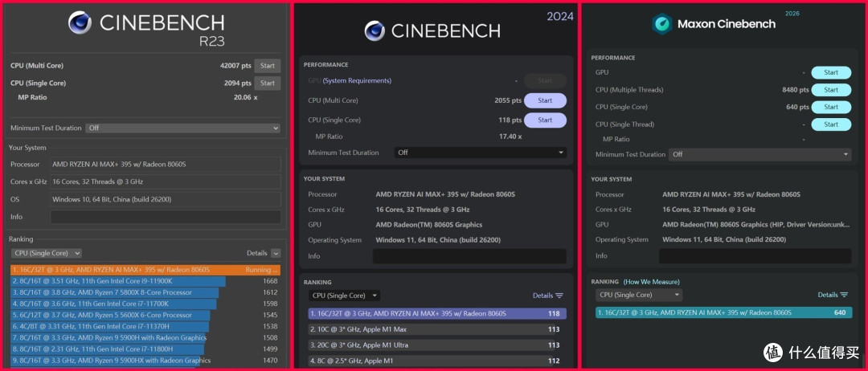This screenshot has height=371, width=868.
Task: Open the CPU (Single Core) ranking dropdown in R23
Action: click(x=47, y=253)
